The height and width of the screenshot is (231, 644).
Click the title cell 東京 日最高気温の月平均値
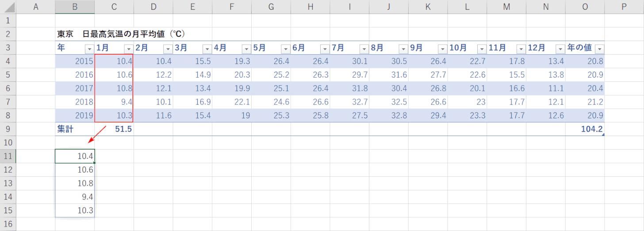[121, 34]
